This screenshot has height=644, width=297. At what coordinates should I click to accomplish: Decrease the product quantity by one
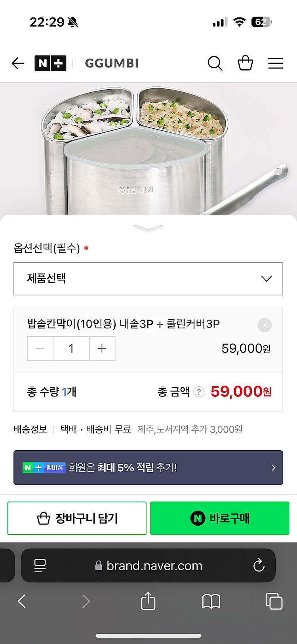tap(40, 349)
